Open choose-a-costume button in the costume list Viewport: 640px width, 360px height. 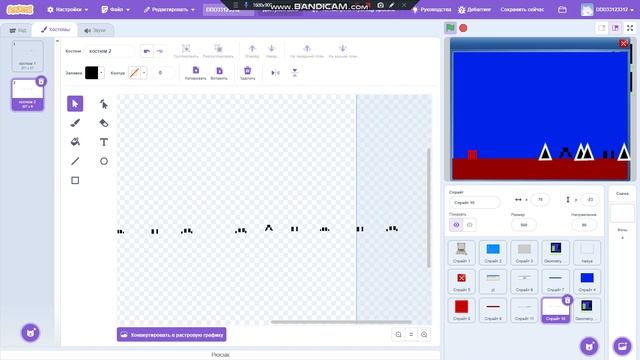pyautogui.click(x=31, y=333)
